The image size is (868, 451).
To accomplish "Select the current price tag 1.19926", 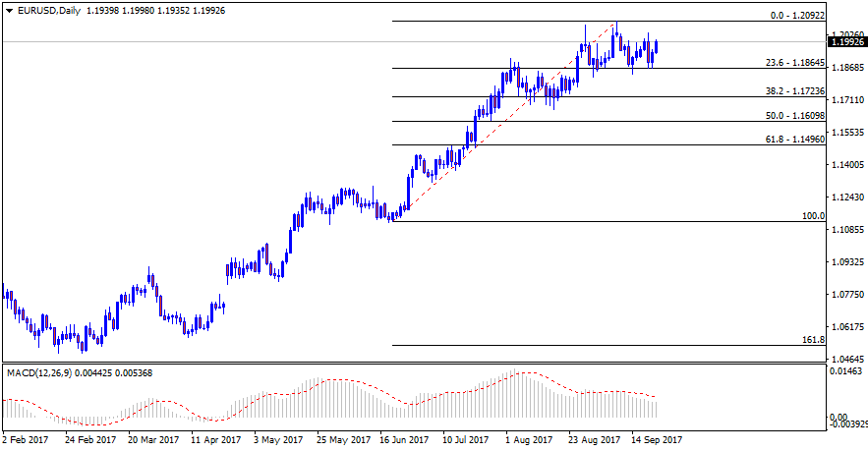I will (x=847, y=42).
